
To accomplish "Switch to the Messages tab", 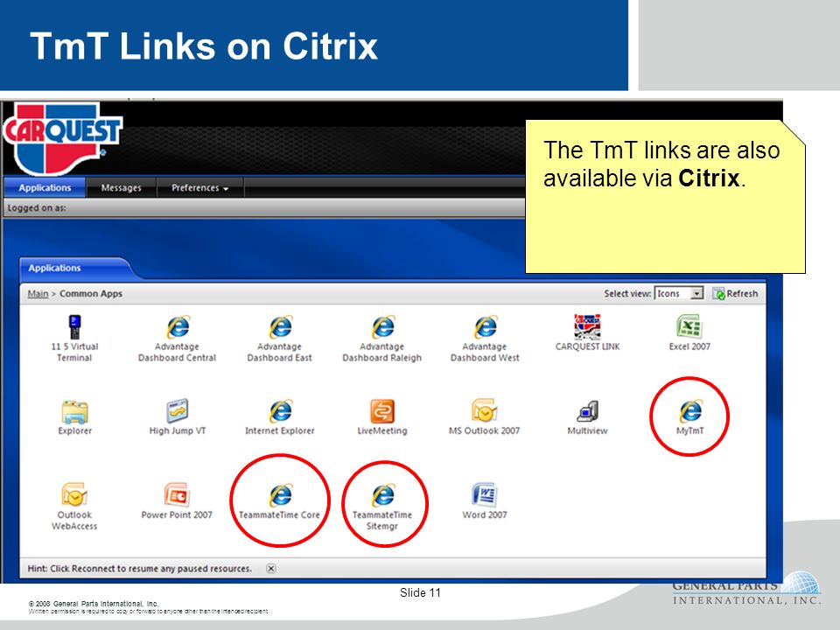I will 121,188.
